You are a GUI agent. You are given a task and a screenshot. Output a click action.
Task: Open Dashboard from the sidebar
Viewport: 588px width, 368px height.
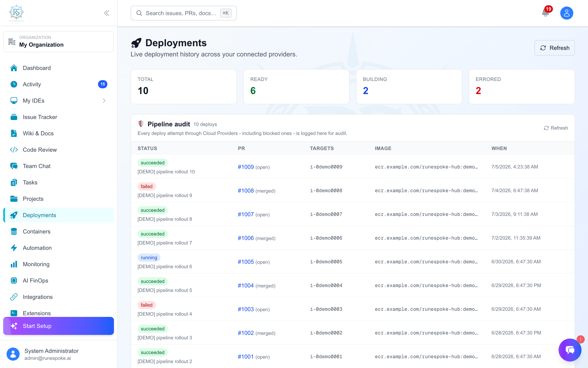[x=59, y=68]
